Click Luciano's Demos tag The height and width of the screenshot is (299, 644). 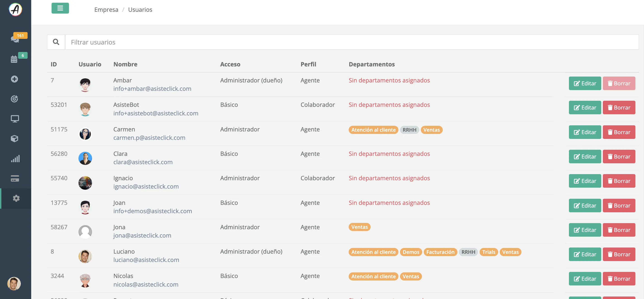tap(411, 252)
